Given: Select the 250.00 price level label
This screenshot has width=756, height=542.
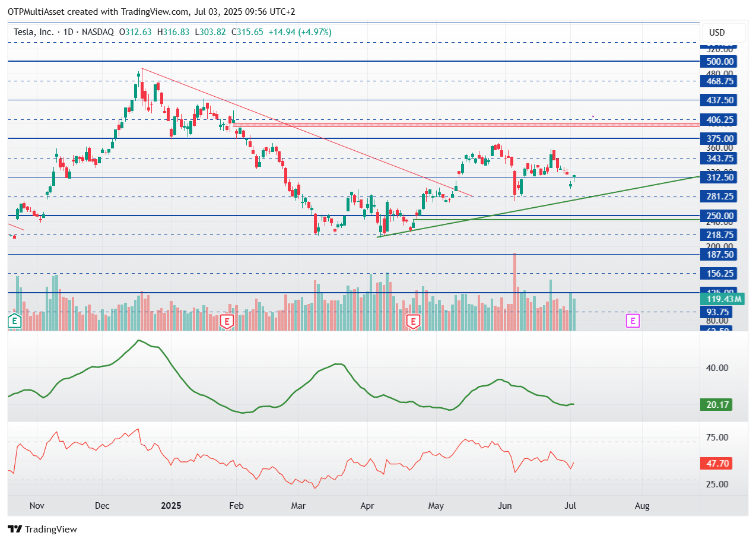Looking at the screenshot, I should 717,216.
